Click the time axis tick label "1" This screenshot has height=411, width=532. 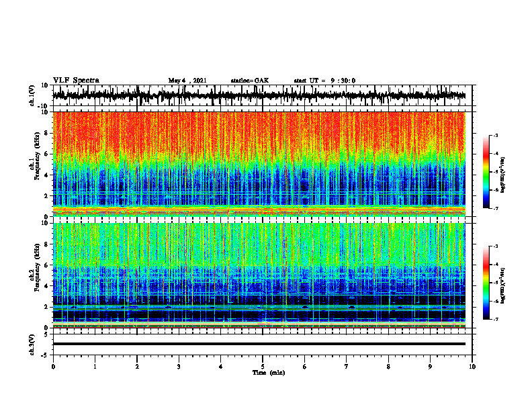[x=95, y=367]
